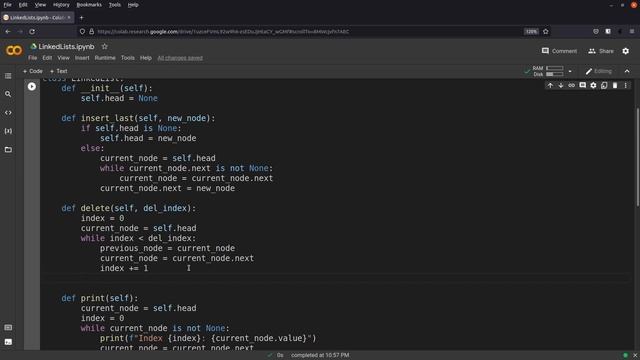Viewport: 640px width, 360px height.
Task: Star the LinkedLists.ipynb notebook
Action: (104, 47)
